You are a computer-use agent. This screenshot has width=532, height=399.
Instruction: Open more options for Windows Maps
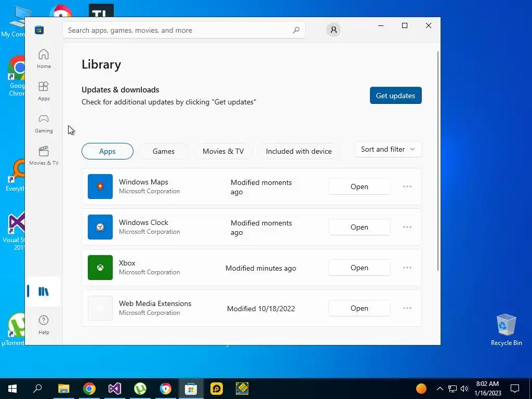(x=407, y=187)
